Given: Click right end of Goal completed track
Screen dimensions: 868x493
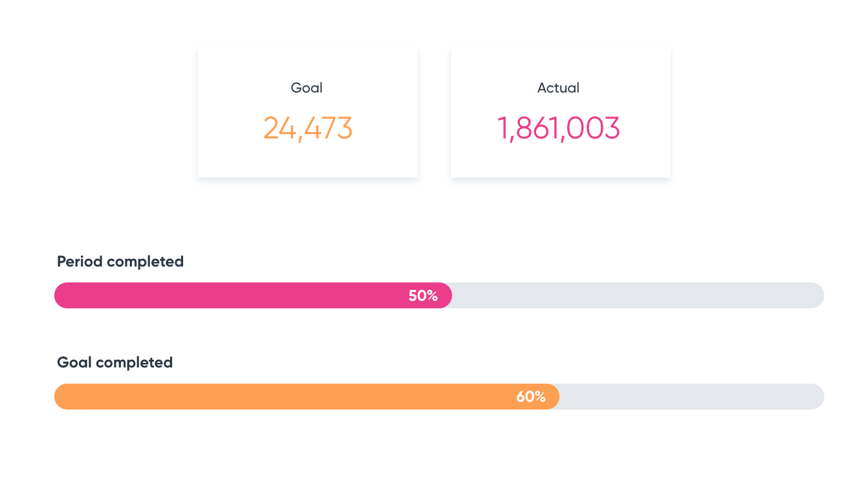Looking at the screenshot, I should pos(817,397).
